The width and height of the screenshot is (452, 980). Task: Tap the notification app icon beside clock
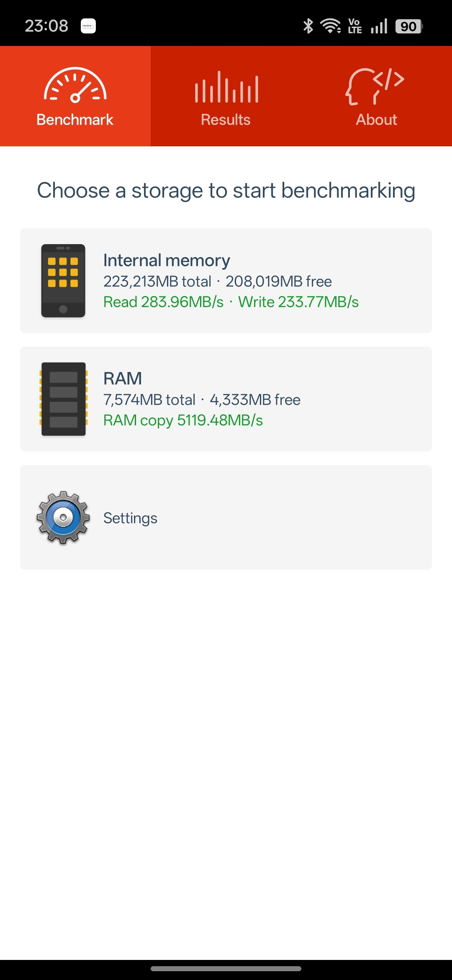point(88,26)
